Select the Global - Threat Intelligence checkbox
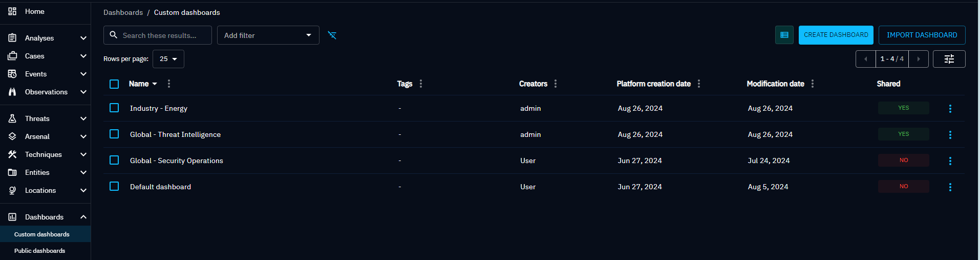Viewport: 980px width, 260px height. (x=114, y=134)
